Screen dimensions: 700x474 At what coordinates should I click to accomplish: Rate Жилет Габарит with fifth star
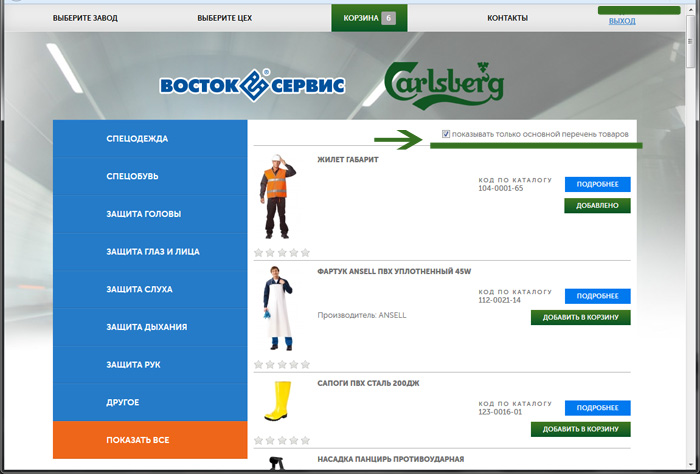tap(305, 253)
